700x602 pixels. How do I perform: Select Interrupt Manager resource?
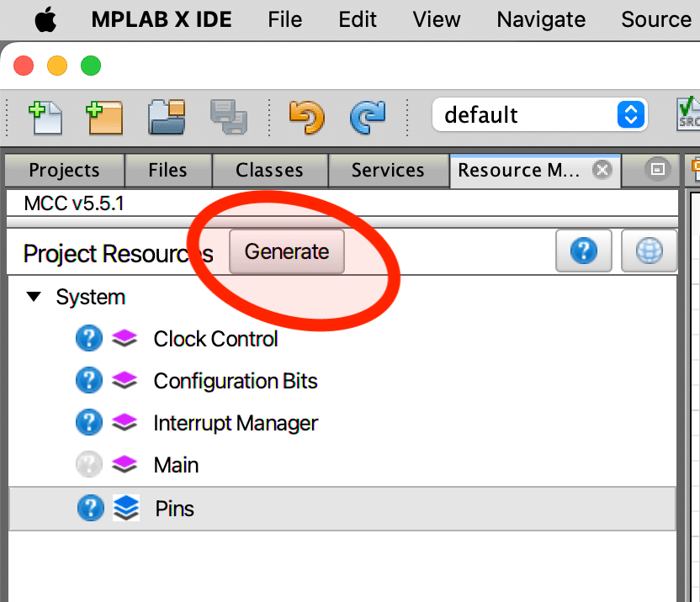pyautogui.click(x=236, y=423)
